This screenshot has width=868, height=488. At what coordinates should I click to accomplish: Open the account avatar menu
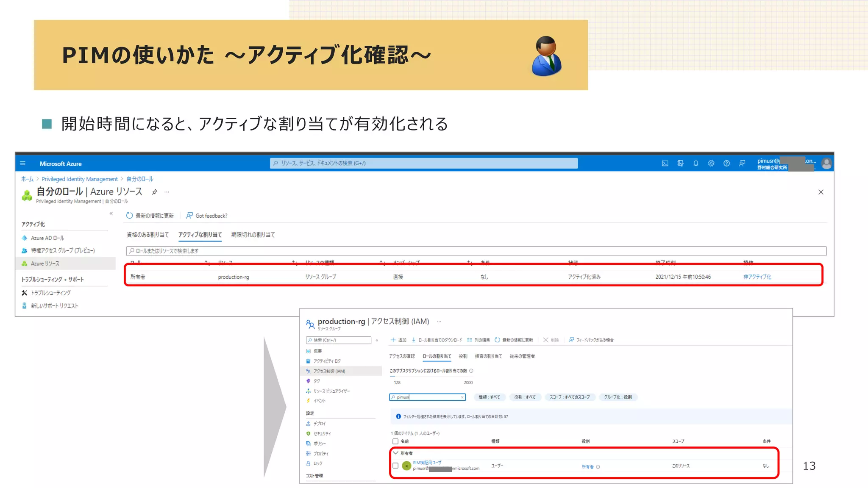coord(826,164)
